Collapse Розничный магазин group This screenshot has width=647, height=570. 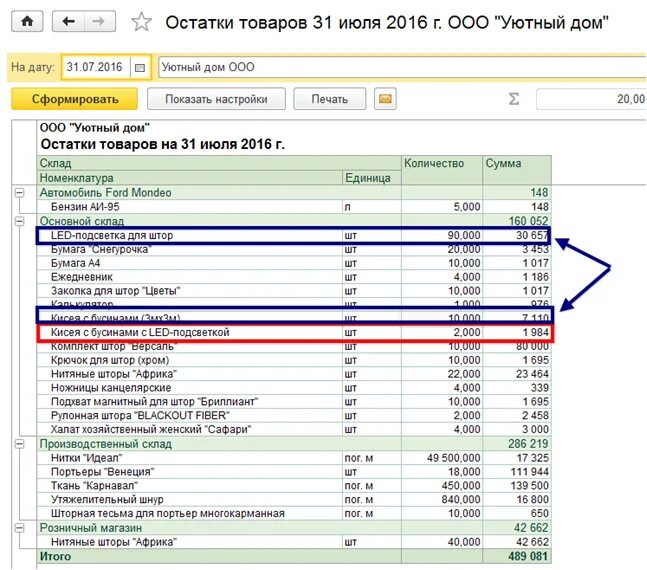[x=19, y=527]
